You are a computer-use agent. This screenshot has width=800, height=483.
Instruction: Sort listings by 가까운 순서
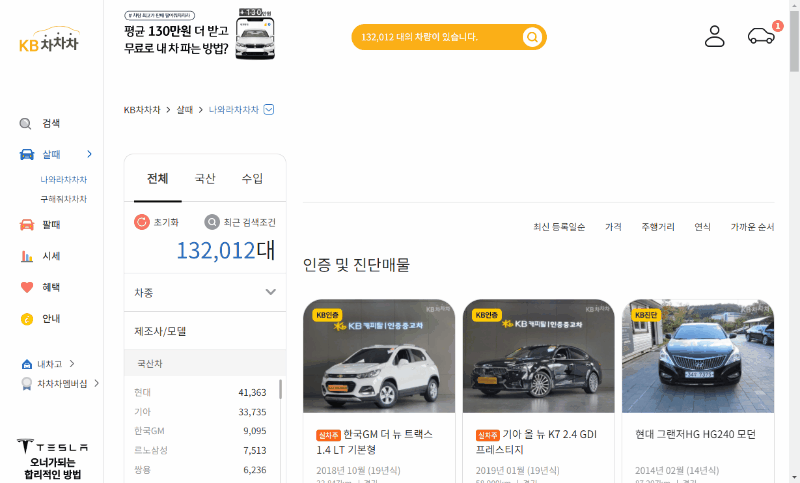[753, 227]
